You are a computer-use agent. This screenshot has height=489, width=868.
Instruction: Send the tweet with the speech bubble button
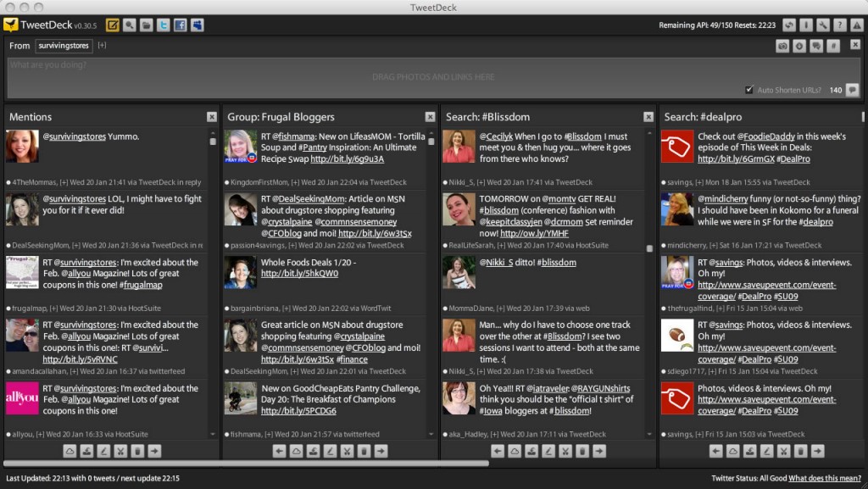[853, 90]
